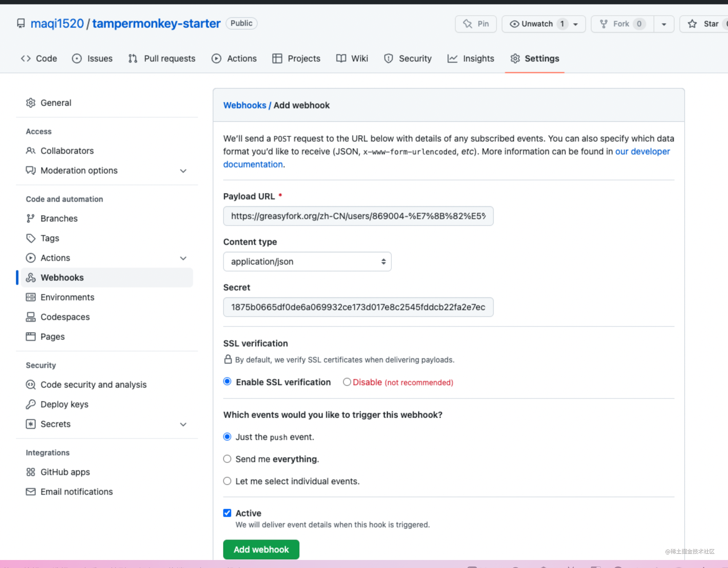The image size is (728, 568).
Task: Open the Unwatch dropdown arrow
Action: (x=575, y=24)
